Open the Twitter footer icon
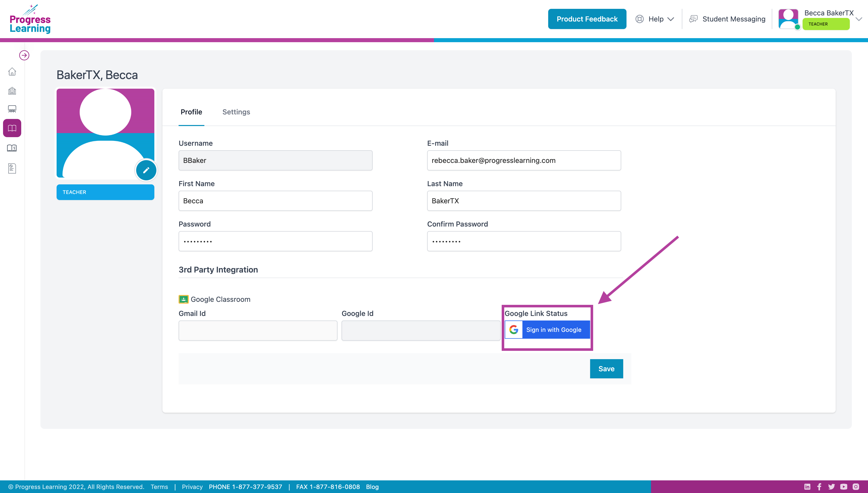This screenshot has width=868, height=493. pos(831,487)
